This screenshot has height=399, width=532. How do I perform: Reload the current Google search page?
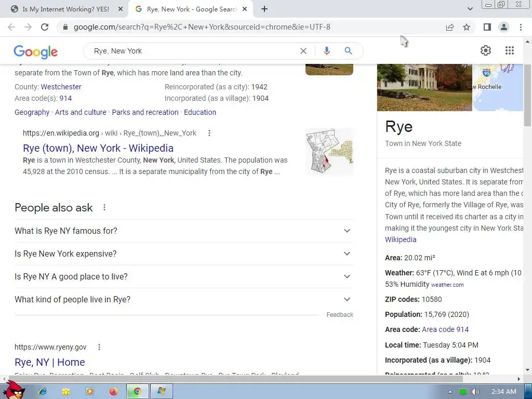tap(45, 27)
